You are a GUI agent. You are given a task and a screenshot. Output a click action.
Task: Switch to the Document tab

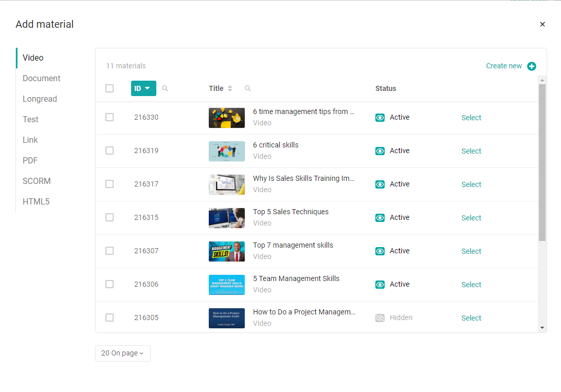pyautogui.click(x=42, y=78)
